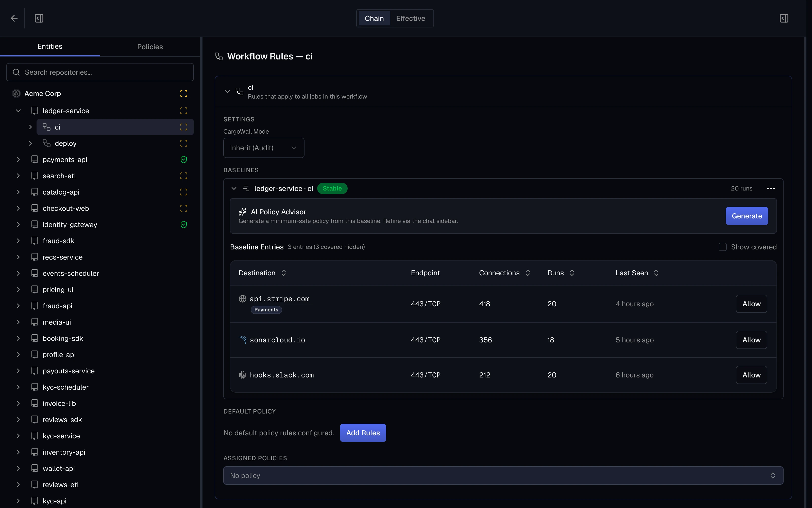Allow the hooks.slack.com destination

(751, 375)
